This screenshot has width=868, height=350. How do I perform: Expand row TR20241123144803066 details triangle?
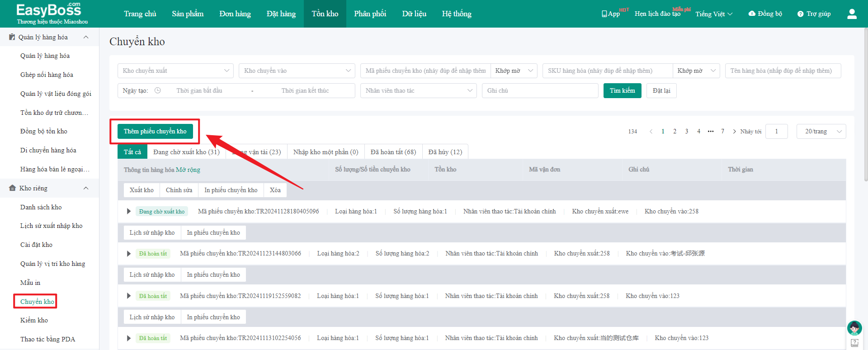click(x=129, y=254)
